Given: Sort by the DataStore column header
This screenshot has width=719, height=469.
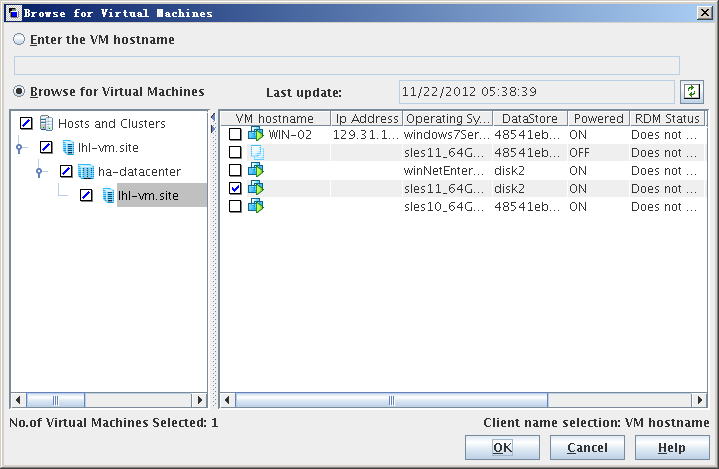Looking at the screenshot, I should coord(530,118).
